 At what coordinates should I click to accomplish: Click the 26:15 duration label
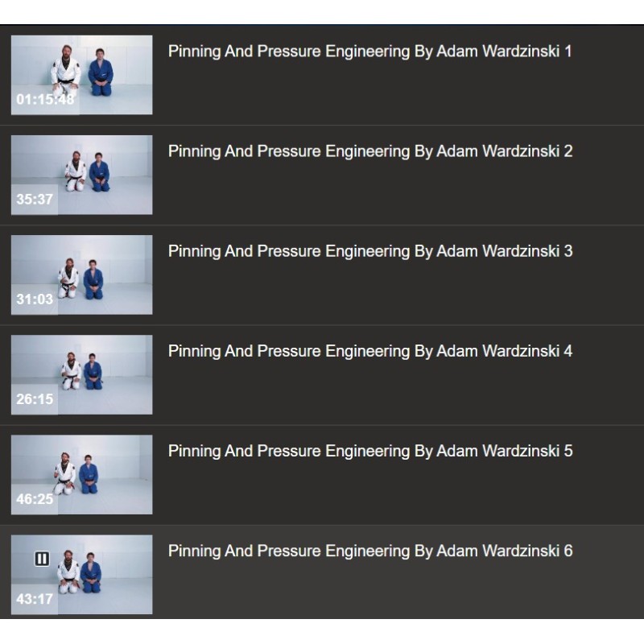click(35, 399)
